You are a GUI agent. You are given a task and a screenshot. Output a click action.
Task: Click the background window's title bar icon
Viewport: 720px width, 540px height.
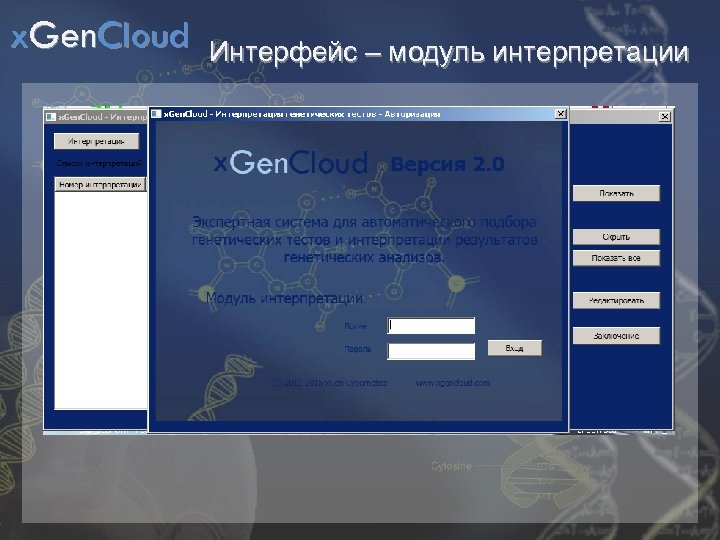[x=51, y=117]
